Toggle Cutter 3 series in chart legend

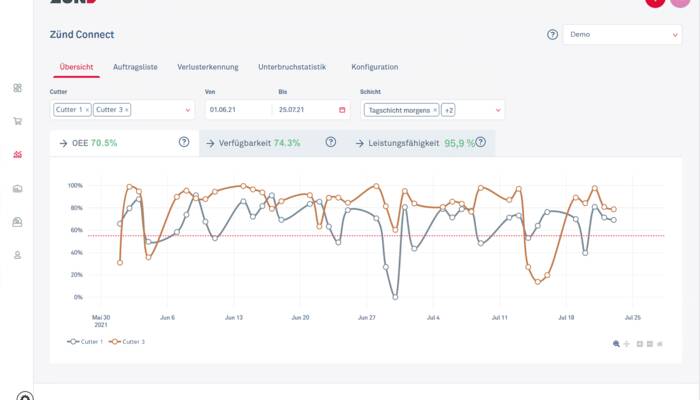tap(126, 341)
